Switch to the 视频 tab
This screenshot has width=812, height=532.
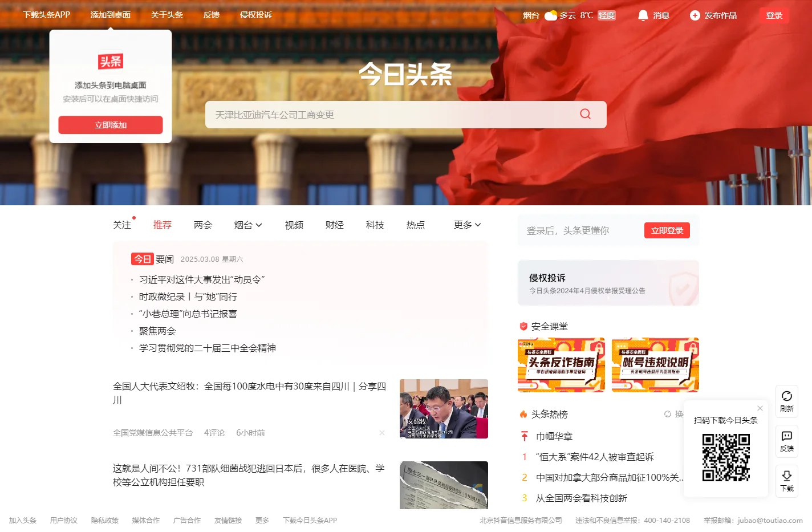(x=294, y=225)
